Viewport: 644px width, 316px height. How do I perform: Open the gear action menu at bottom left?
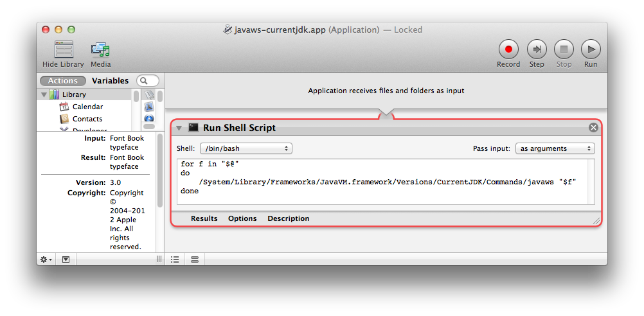point(46,259)
